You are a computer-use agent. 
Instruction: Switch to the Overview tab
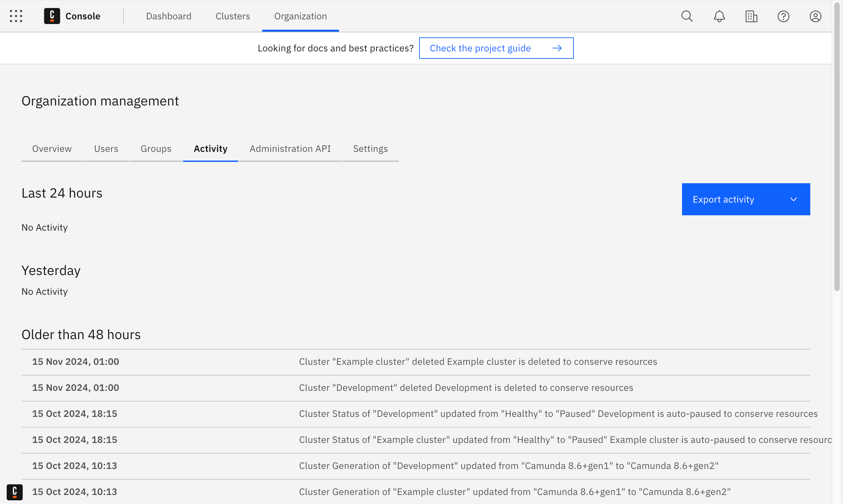point(52,148)
